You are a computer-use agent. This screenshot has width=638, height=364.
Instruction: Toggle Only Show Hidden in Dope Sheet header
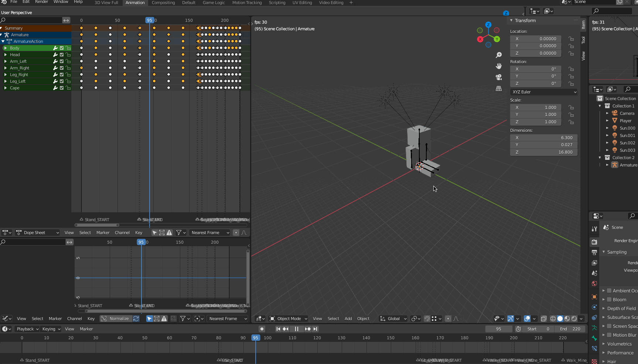tap(162, 233)
